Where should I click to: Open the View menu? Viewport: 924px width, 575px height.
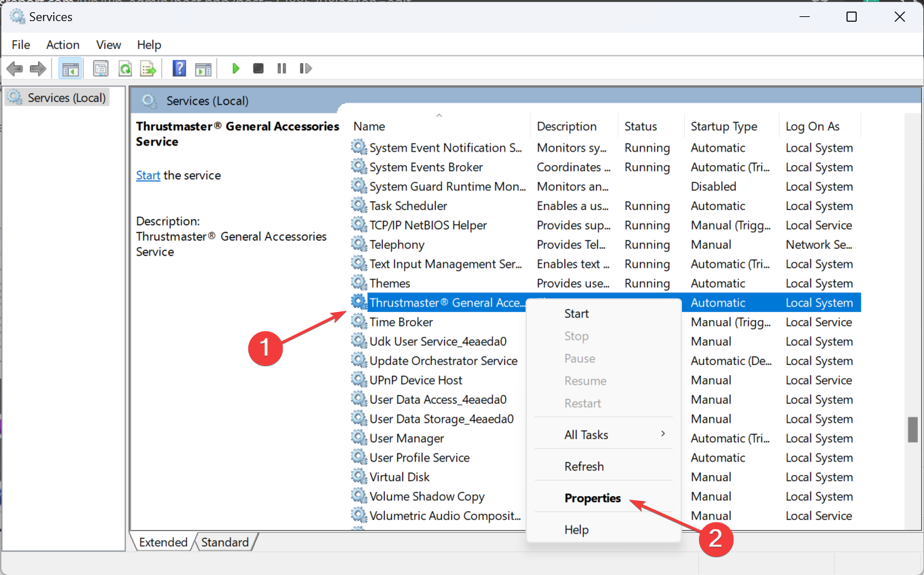coord(109,45)
